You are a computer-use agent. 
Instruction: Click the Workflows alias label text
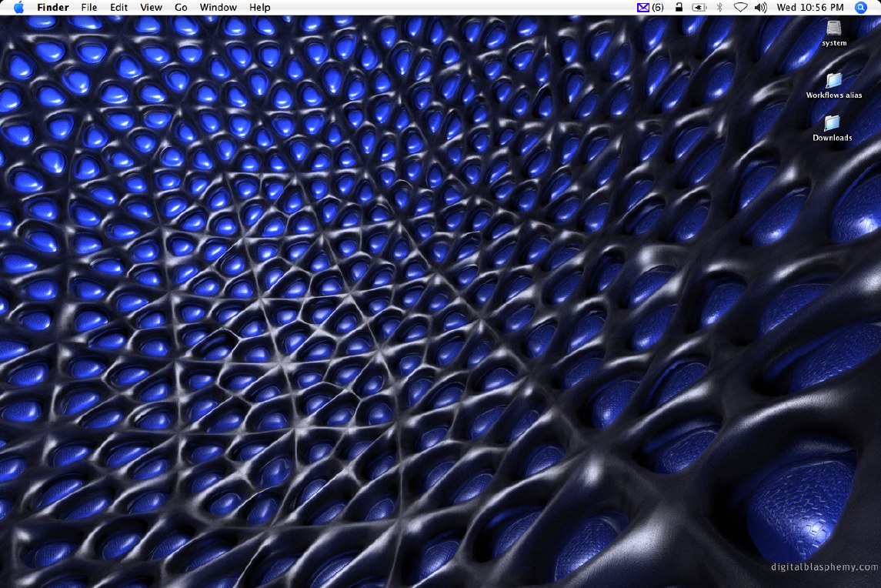point(834,95)
